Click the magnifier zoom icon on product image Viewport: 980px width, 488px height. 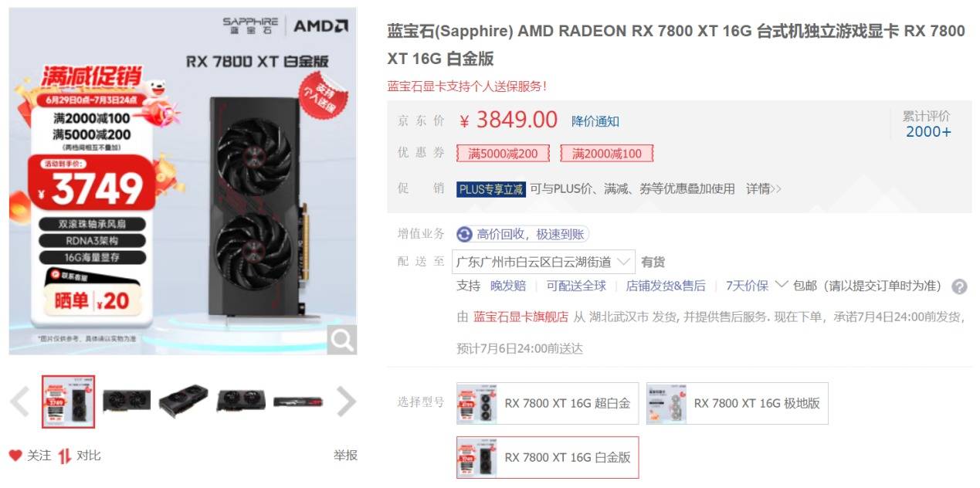pyautogui.click(x=341, y=340)
